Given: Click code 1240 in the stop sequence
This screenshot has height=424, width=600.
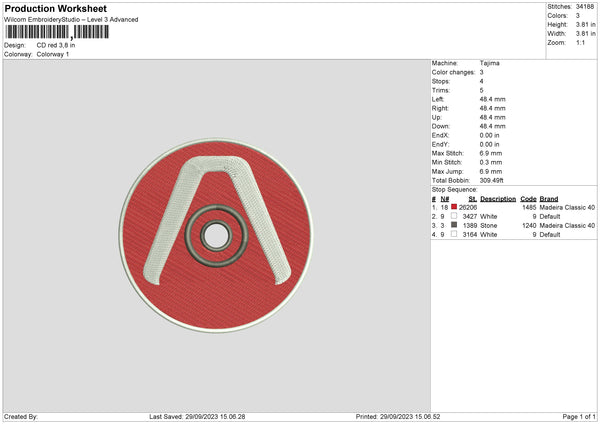Looking at the screenshot, I should (x=529, y=226).
